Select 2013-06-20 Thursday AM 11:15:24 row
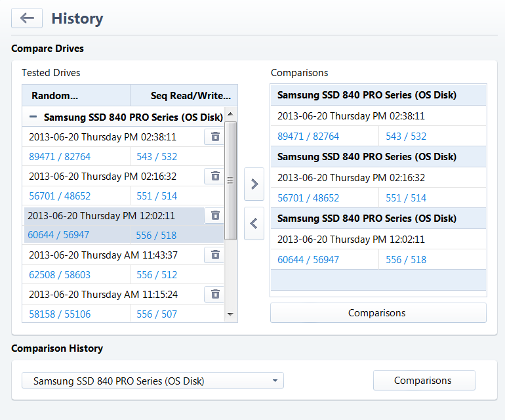The height and width of the screenshot is (420, 505). click(x=103, y=294)
